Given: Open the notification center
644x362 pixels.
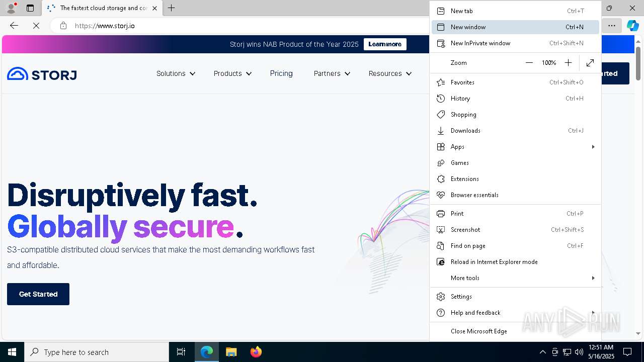Looking at the screenshot, I should (627, 352).
